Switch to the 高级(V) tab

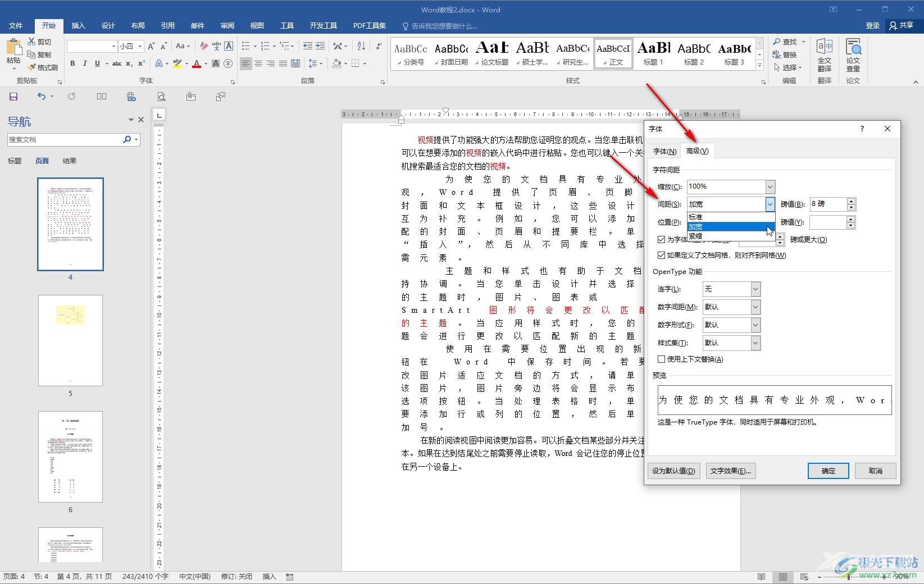697,150
